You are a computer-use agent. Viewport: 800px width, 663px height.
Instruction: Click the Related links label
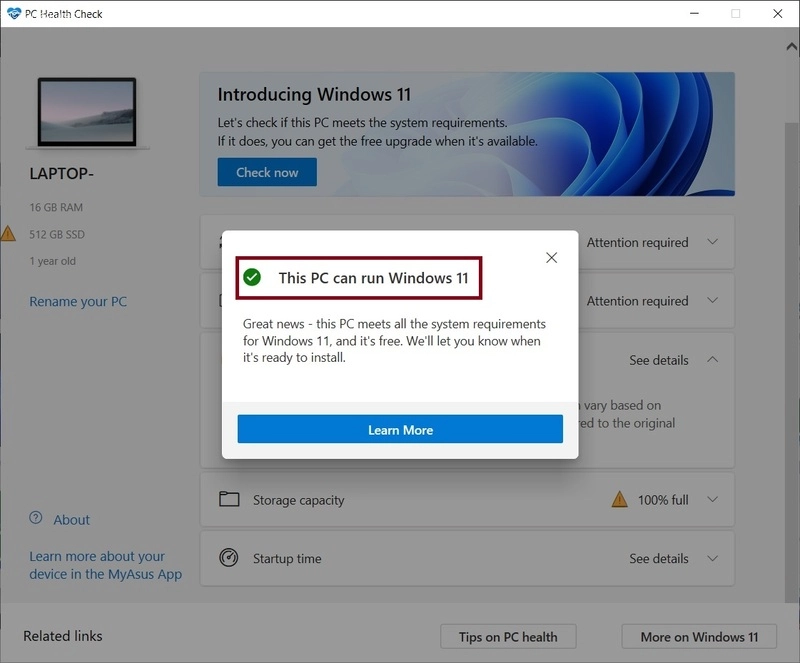pos(63,636)
